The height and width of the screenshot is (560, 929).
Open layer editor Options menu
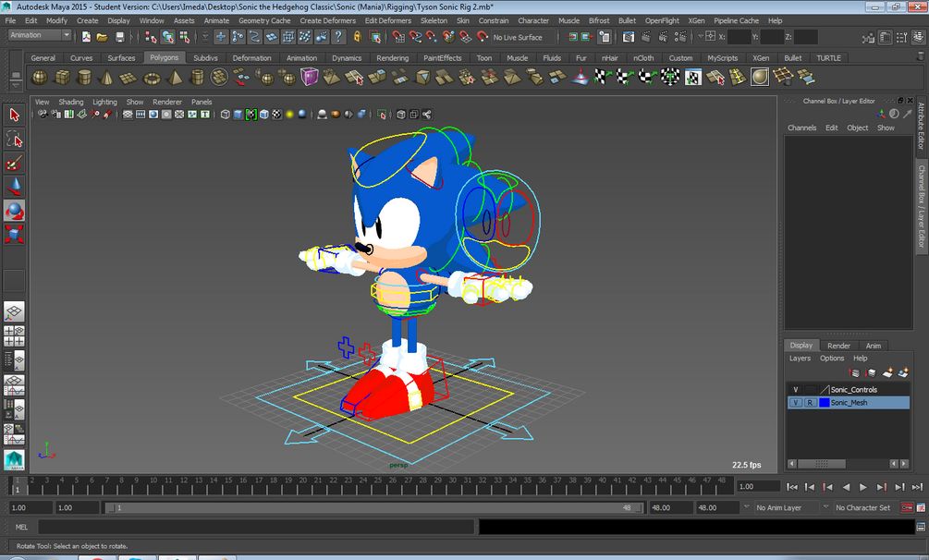point(832,359)
